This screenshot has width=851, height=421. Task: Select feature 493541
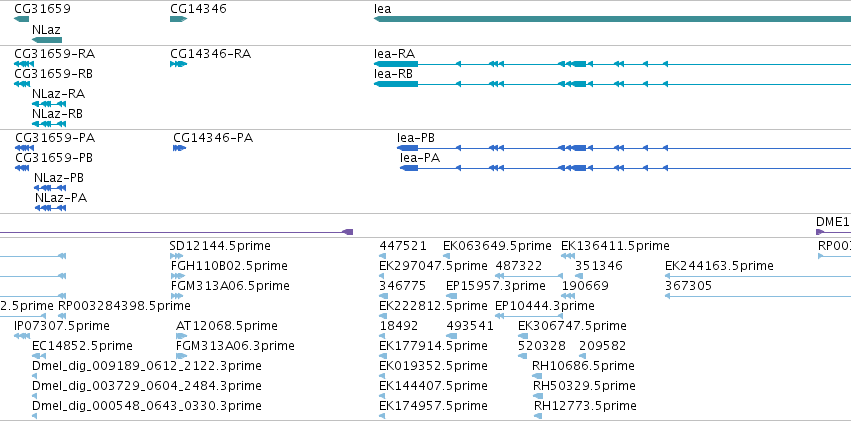tap(470, 326)
